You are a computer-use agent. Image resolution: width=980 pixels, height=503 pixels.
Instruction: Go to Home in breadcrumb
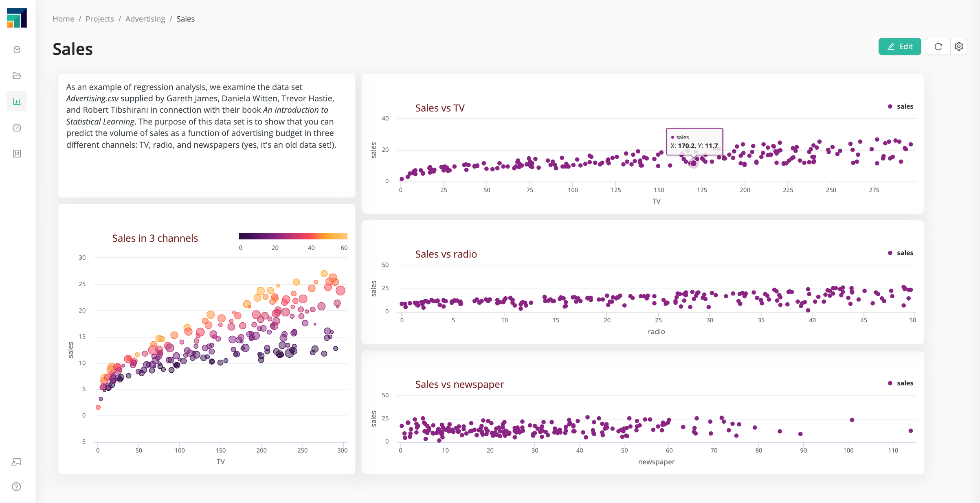point(63,19)
